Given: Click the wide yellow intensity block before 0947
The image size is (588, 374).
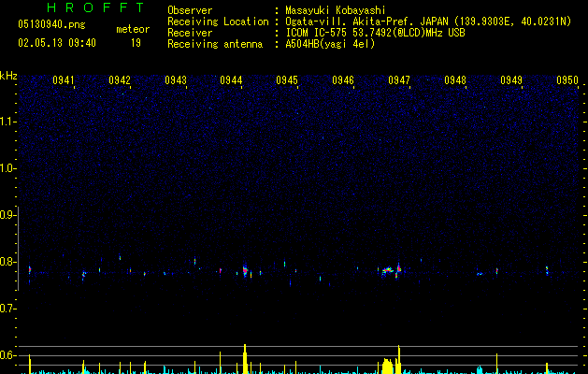Looking at the screenshot, I should tap(388, 367).
